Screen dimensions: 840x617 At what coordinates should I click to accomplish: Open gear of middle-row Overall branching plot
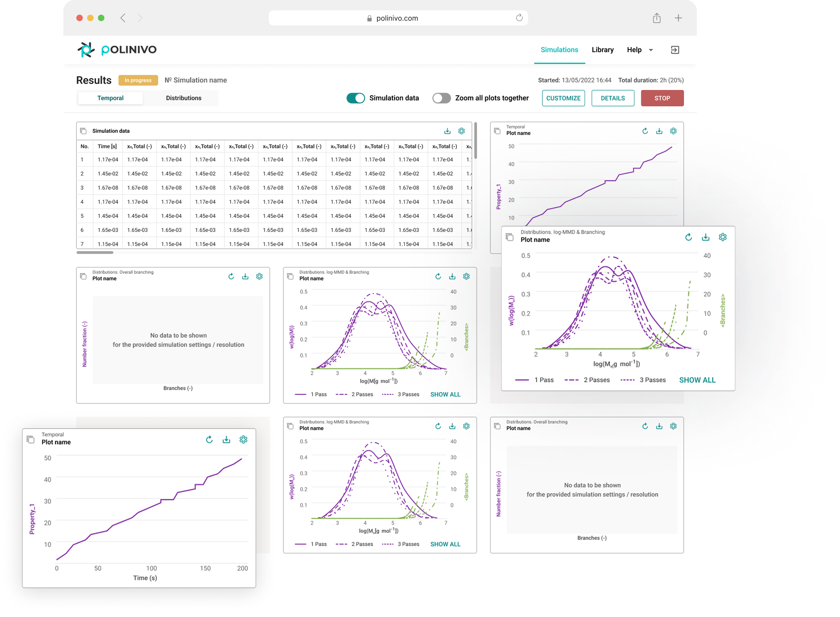click(x=259, y=276)
